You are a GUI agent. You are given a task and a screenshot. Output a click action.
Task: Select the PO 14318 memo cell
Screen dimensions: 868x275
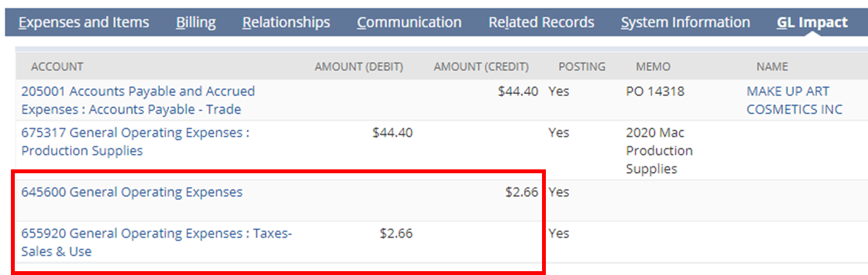655,91
